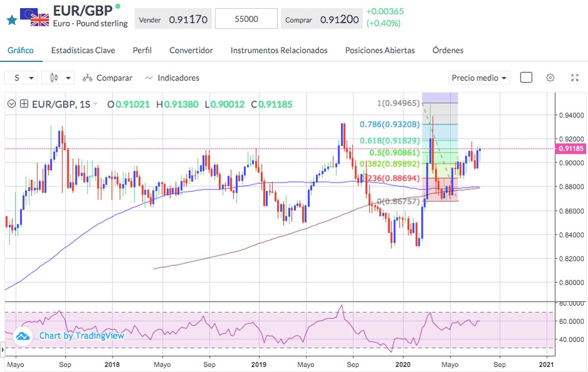
Task: Click the 0.80000 price axis label
Action: point(571,283)
